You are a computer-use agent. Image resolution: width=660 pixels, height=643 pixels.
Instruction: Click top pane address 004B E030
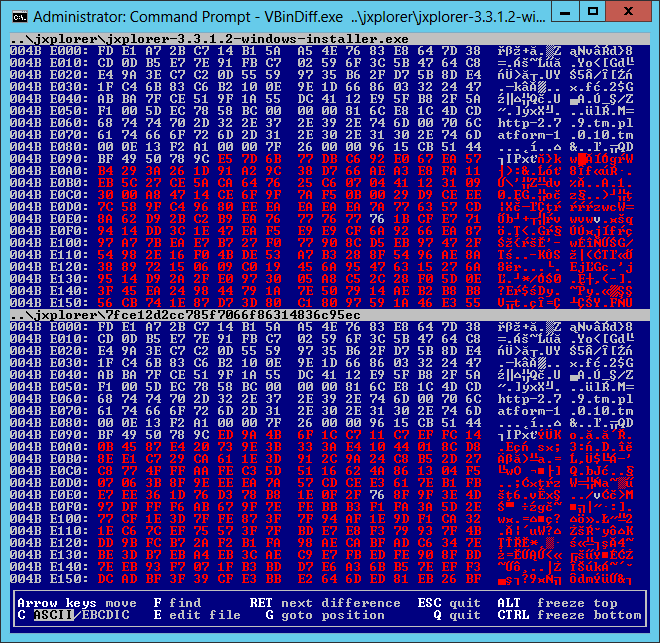(49, 87)
